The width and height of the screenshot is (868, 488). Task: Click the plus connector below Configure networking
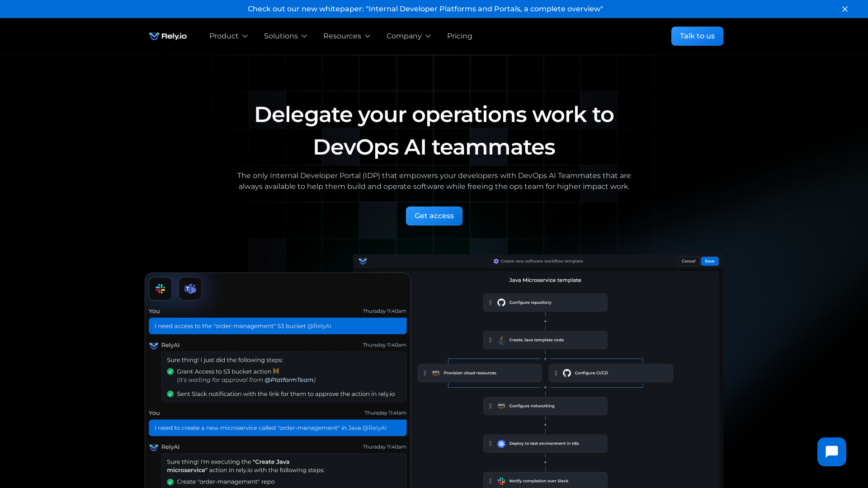tap(545, 425)
